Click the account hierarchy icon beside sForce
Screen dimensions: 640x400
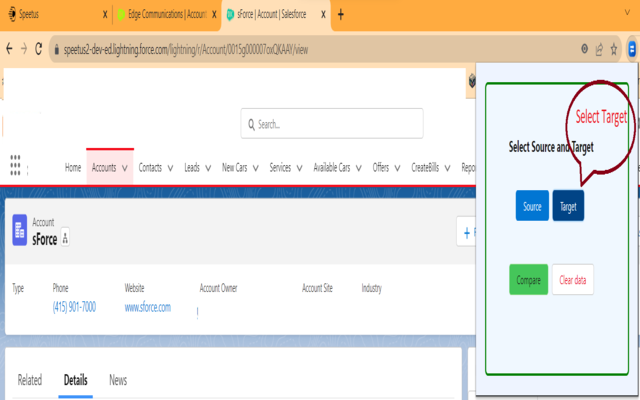65,237
